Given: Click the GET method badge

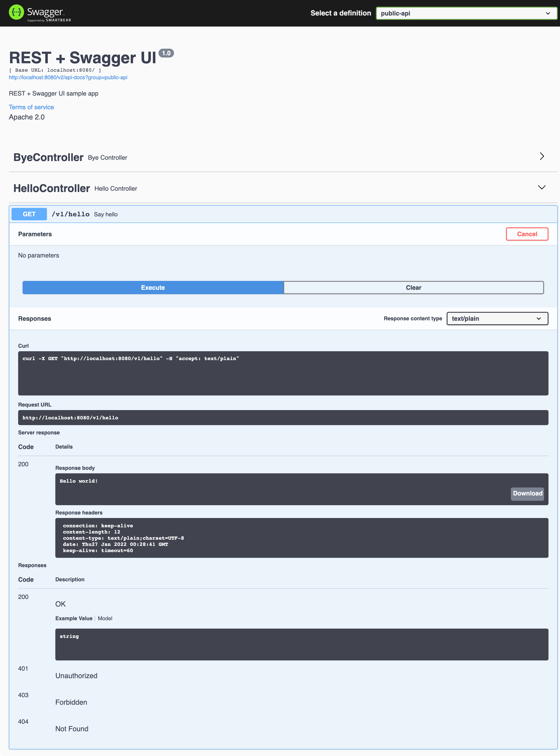Looking at the screenshot, I should 29,214.
